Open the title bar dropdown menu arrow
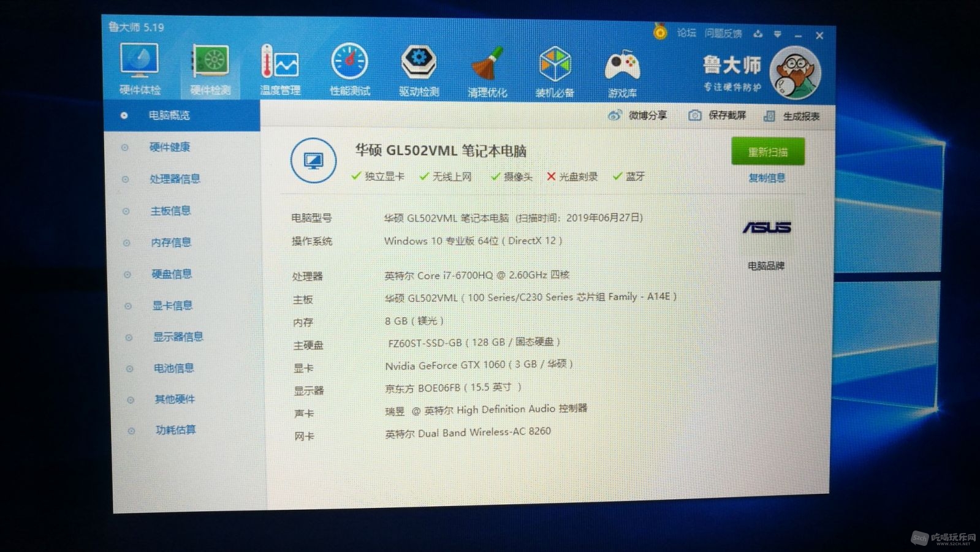The width and height of the screenshot is (980, 552). point(777,34)
